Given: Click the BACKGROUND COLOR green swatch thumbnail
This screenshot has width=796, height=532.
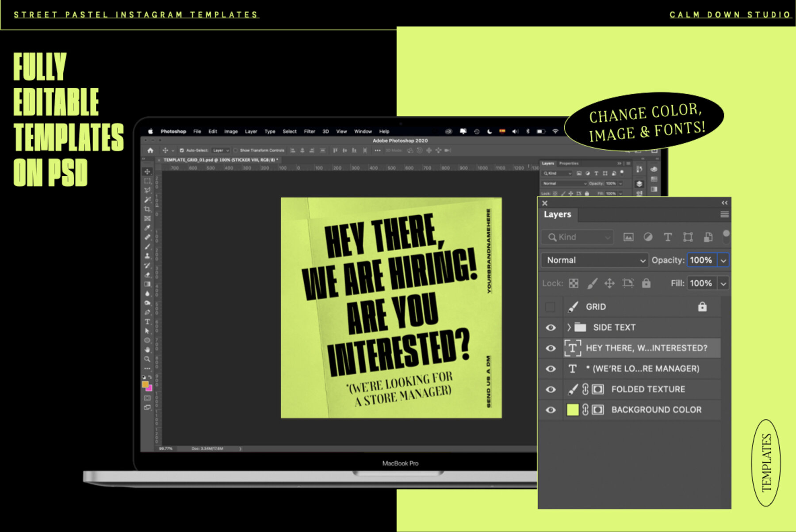Looking at the screenshot, I should pyautogui.click(x=573, y=410).
